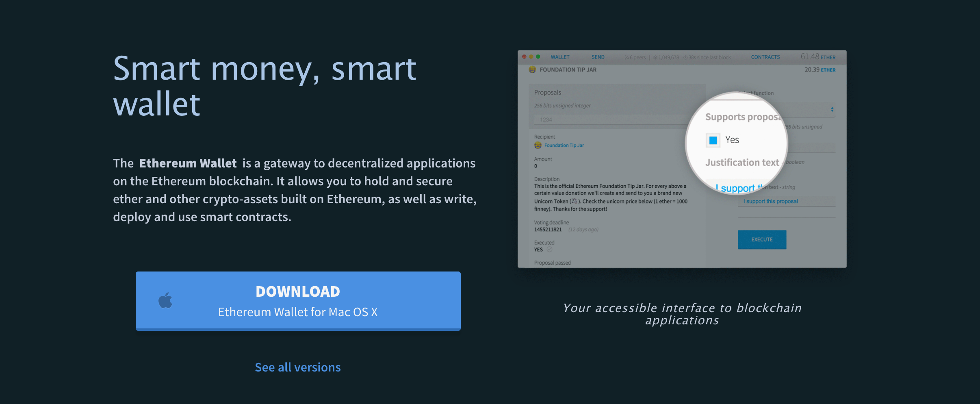Click the 'Smart money, smart wallet' heading
Image resolution: width=980 pixels, height=404 pixels.
pyautogui.click(x=265, y=86)
